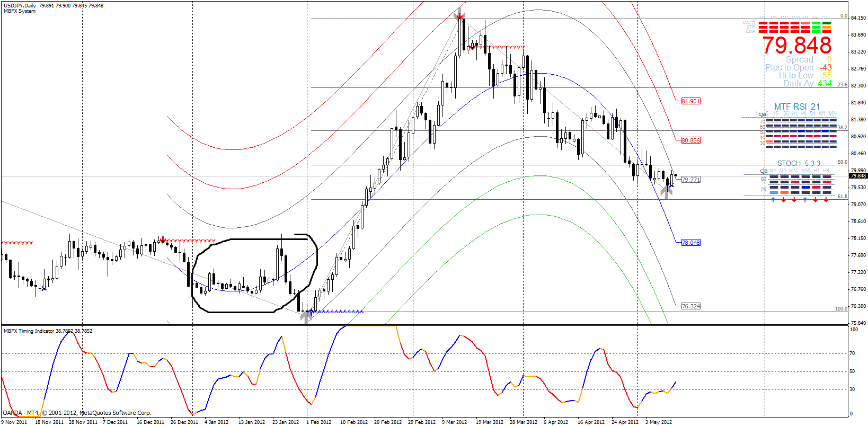Click the STOCH M1 blue up arrow
Screen dimensions: 868x426
pos(773,200)
